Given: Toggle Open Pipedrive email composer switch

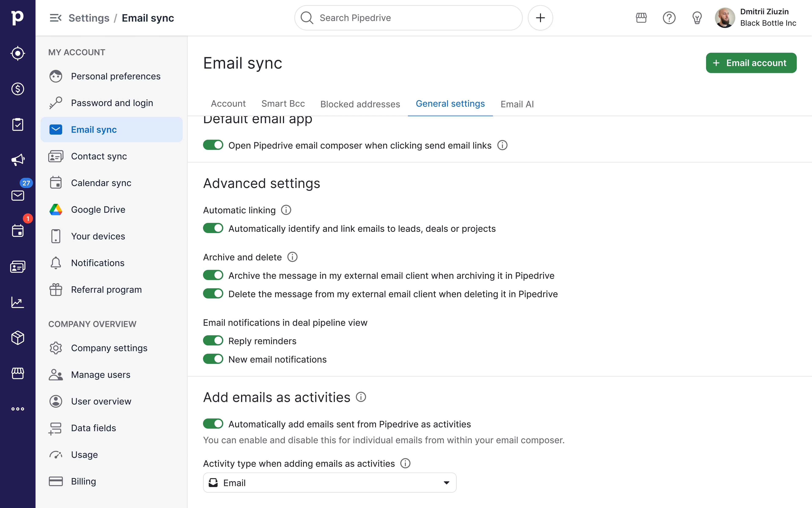Looking at the screenshot, I should point(213,145).
